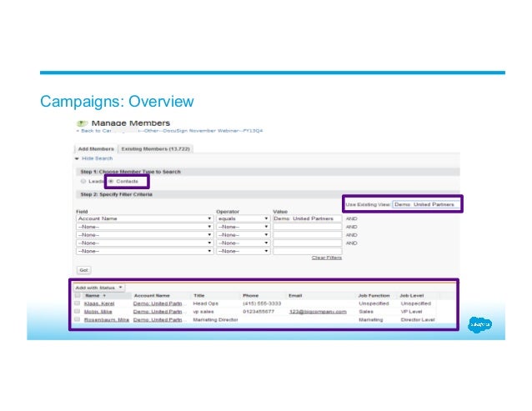Open the equals operator dropdown
The height and width of the screenshot is (411, 532).
click(243, 218)
